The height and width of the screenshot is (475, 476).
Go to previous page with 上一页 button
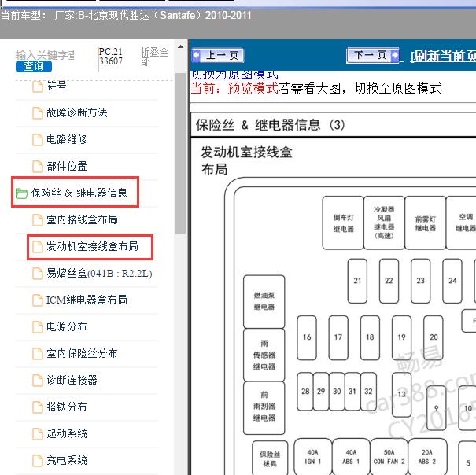(218, 56)
